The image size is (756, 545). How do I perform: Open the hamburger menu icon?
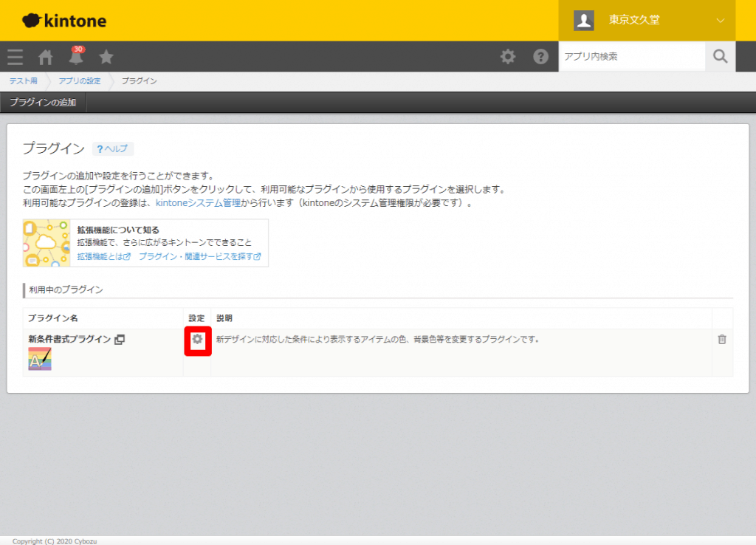[x=15, y=57]
